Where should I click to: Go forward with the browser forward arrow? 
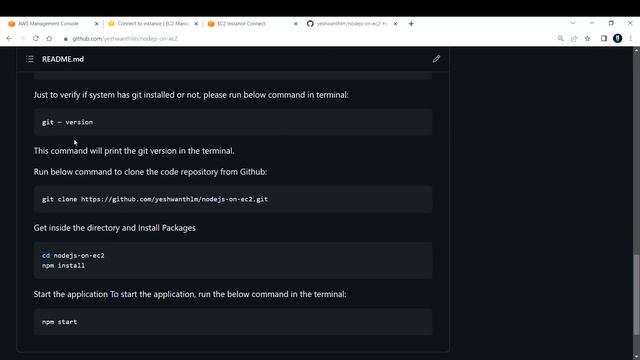pyautogui.click(x=23, y=38)
